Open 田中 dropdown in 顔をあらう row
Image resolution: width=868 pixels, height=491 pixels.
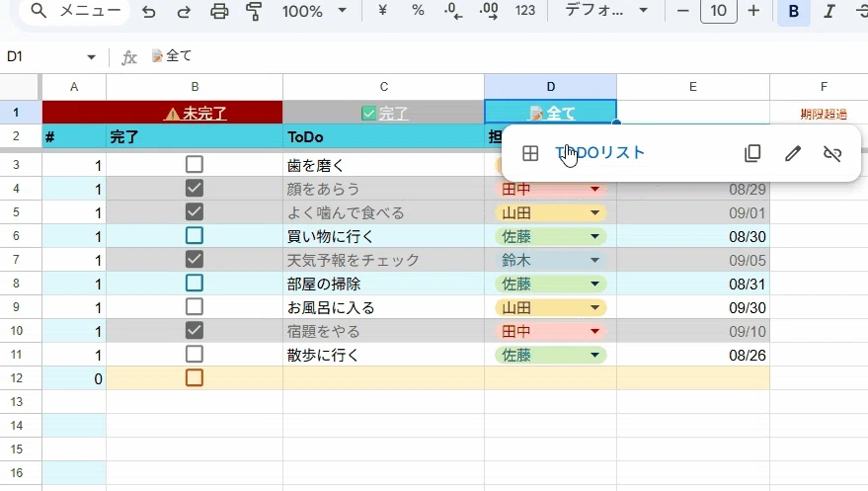tap(595, 190)
